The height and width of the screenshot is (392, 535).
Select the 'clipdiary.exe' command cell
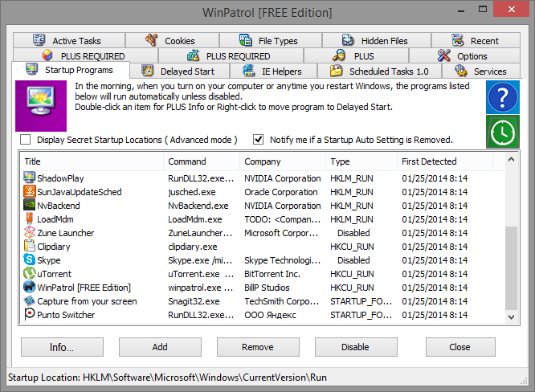193,247
